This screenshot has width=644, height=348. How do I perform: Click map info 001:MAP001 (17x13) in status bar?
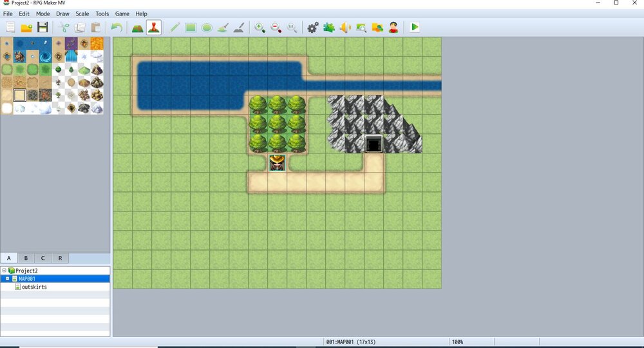tap(351, 342)
